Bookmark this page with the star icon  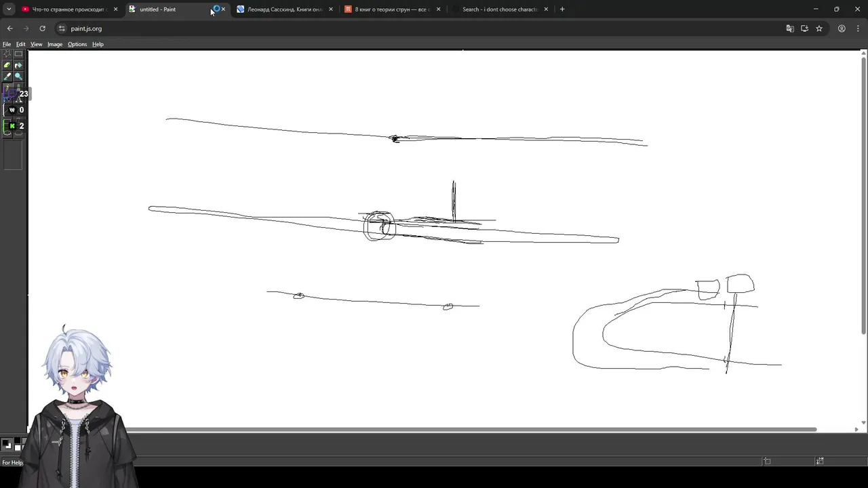tap(819, 28)
